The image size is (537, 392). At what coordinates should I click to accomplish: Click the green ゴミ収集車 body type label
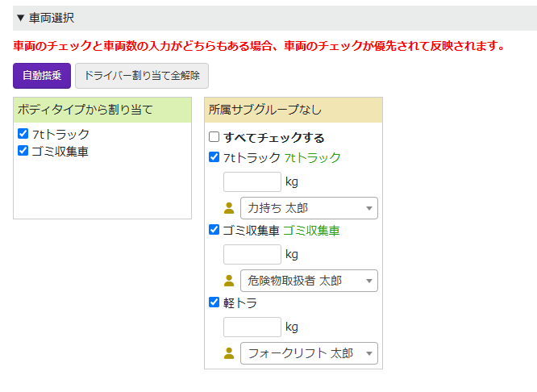[x=311, y=231]
